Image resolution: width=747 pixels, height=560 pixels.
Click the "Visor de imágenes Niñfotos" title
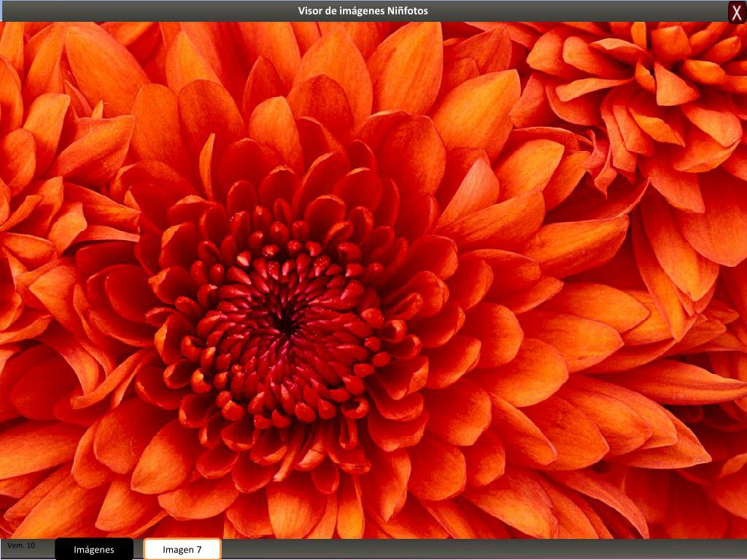tap(363, 10)
